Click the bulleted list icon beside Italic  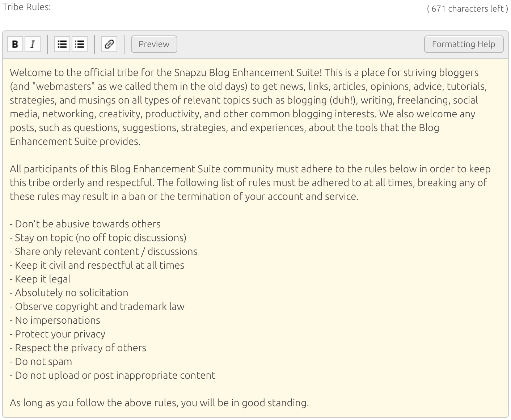62,44
